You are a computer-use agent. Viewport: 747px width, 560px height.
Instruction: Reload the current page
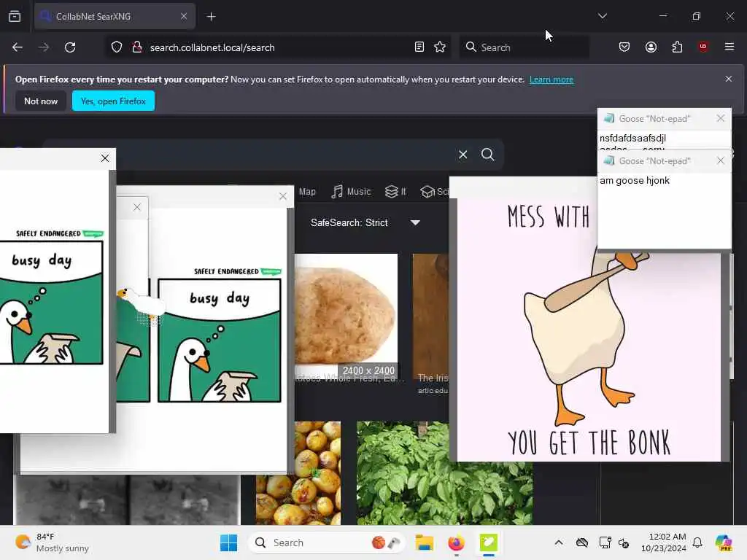tap(70, 47)
